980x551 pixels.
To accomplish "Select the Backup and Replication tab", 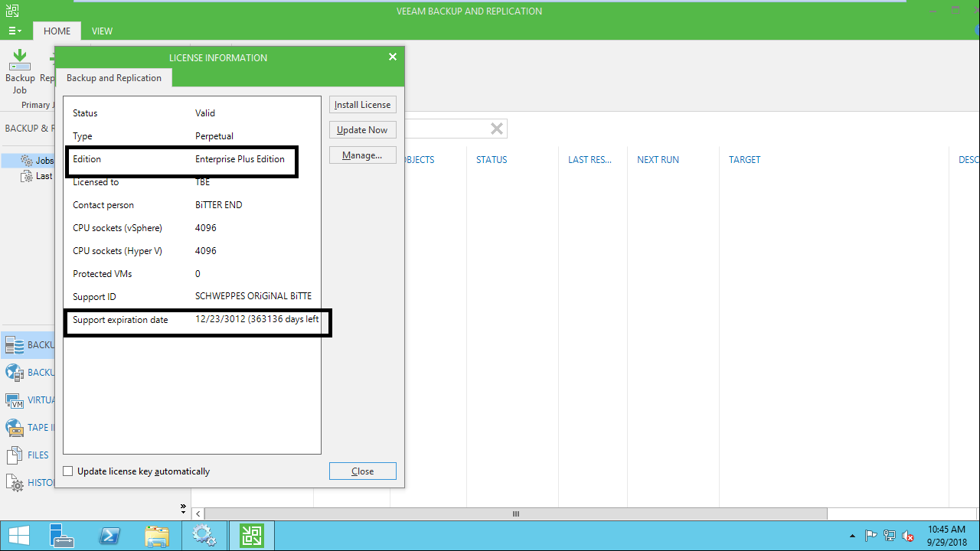I will pyautogui.click(x=114, y=78).
